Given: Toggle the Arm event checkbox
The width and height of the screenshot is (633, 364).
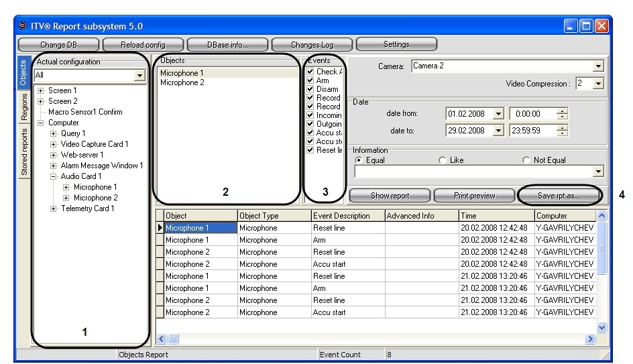Looking at the screenshot, I should [x=310, y=80].
